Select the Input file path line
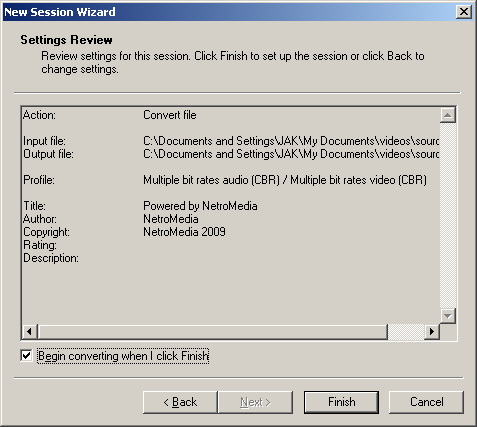477x427 pixels. [x=231, y=141]
